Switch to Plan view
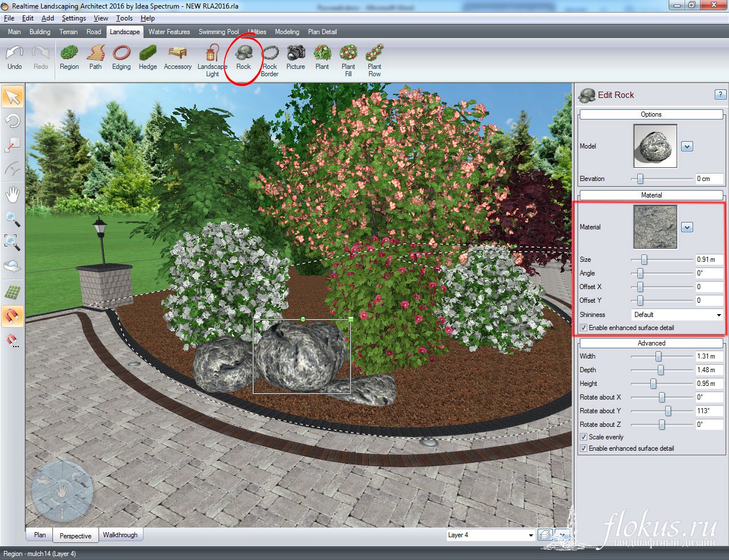 click(x=40, y=535)
